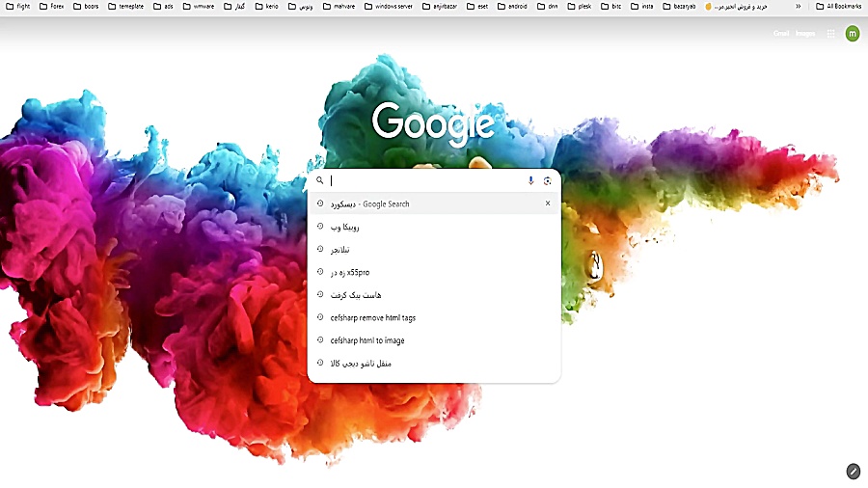Image resolution: width=868 pixels, height=488 pixels.
Task: Remove the دیسکورد suggestion with X
Action: pos(548,203)
